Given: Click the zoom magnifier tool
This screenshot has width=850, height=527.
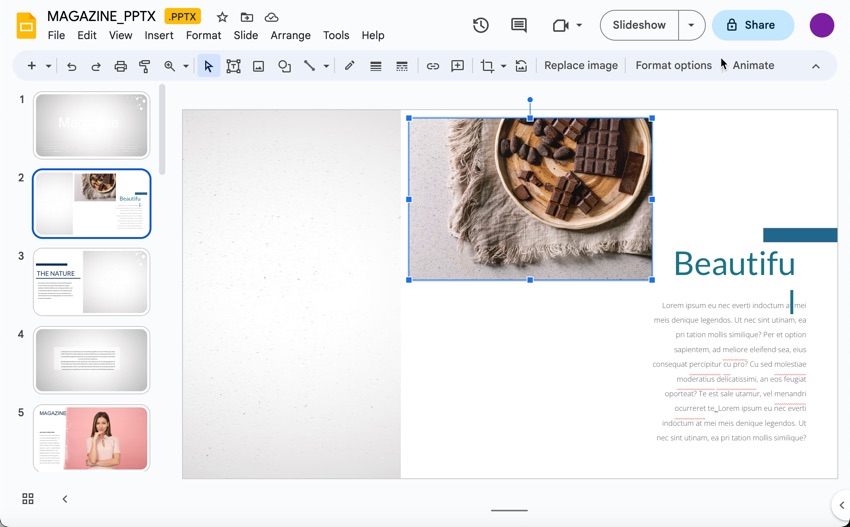Looking at the screenshot, I should coord(170,66).
